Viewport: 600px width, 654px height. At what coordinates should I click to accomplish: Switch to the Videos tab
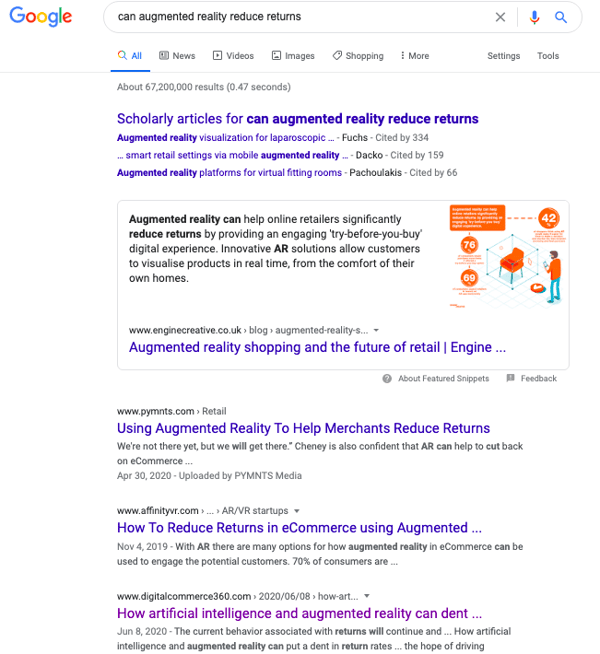coord(233,56)
